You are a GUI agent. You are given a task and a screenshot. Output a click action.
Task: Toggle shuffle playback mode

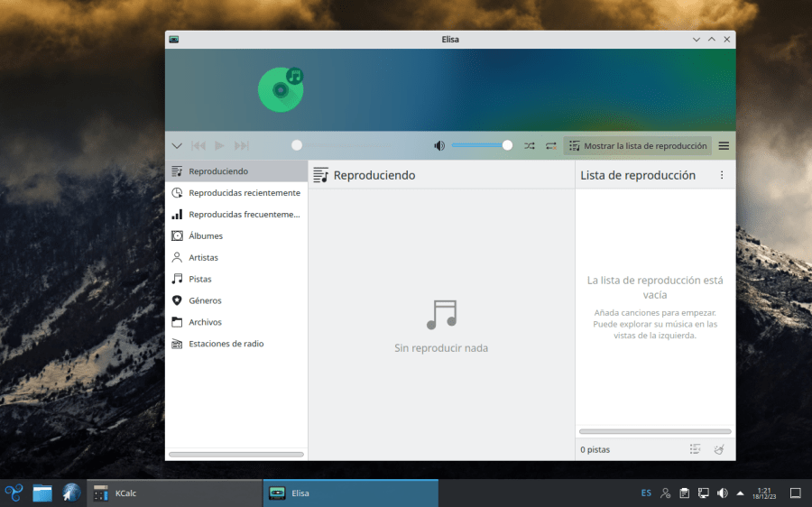529,145
